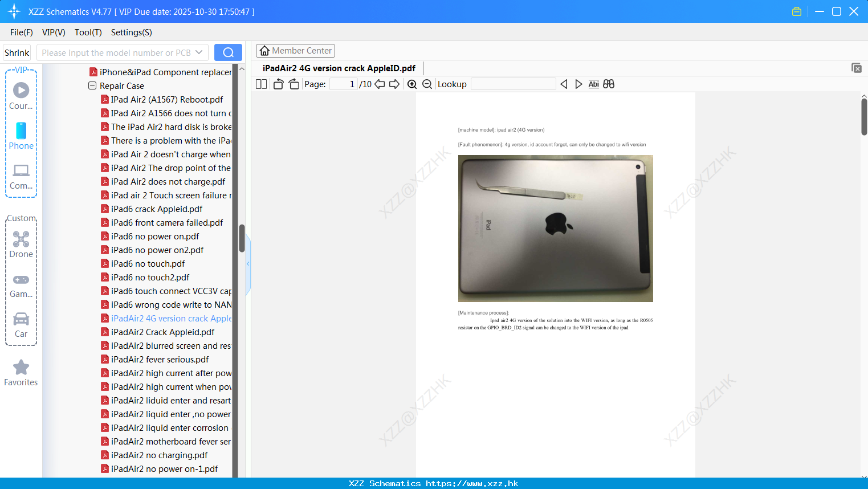Toggle the Abi whole-word match icon

click(593, 84)
